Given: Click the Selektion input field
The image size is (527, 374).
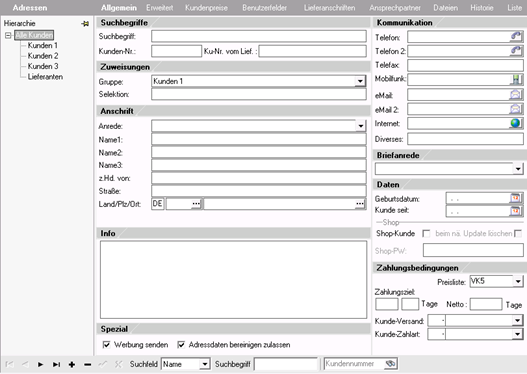Looking at the screenshot, I should [x=259, y=94].
